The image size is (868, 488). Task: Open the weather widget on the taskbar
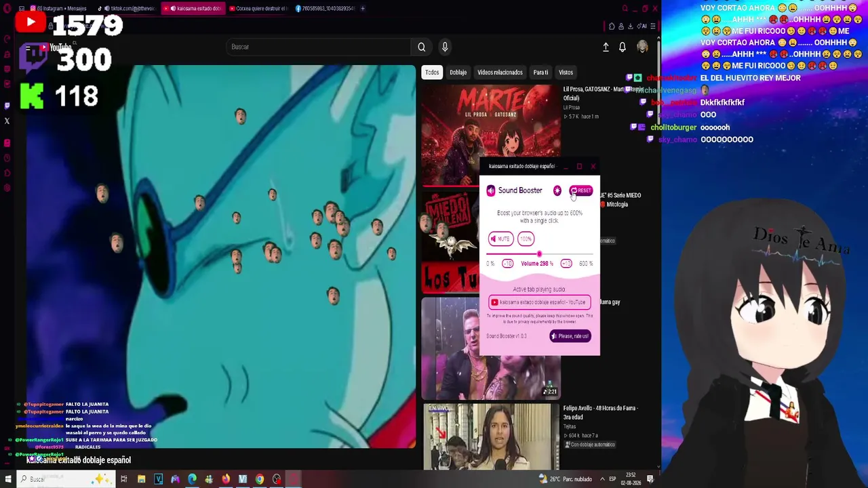tap(566, 479)
